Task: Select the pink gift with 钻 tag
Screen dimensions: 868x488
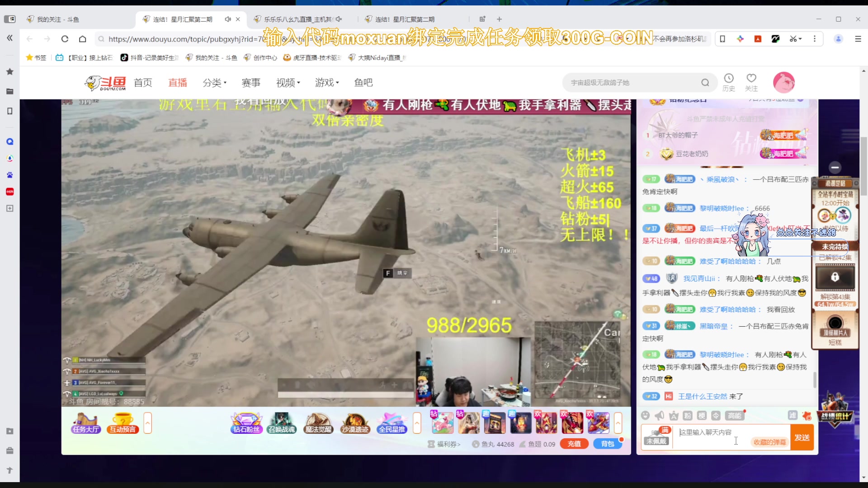Action: coord(442,423)
